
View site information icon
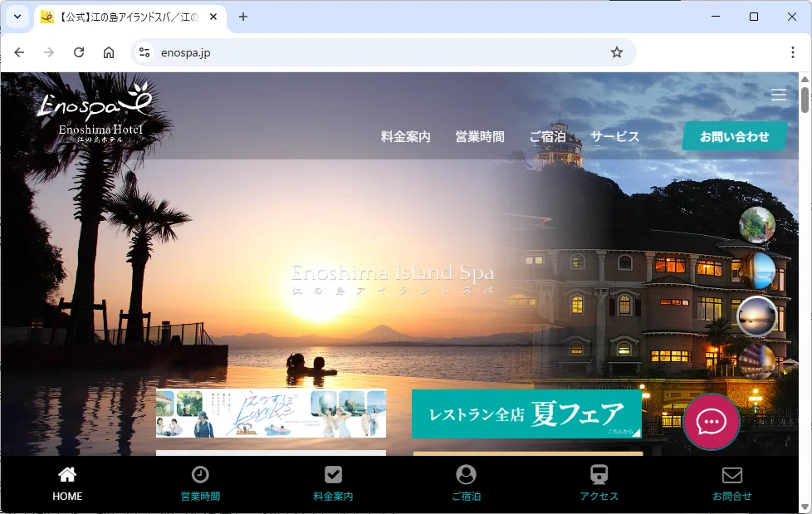[x=144, y=52]
